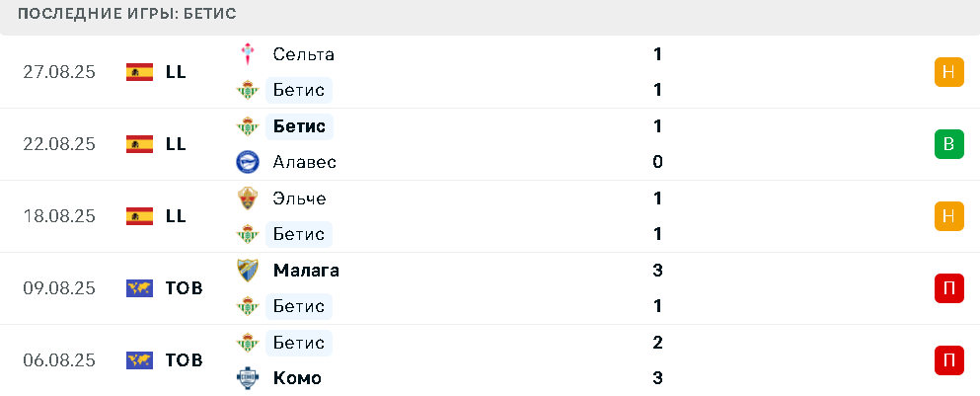980x396 pixels.
Task: Click green win badge for Alaves match
Action: (x=948, y=144)
